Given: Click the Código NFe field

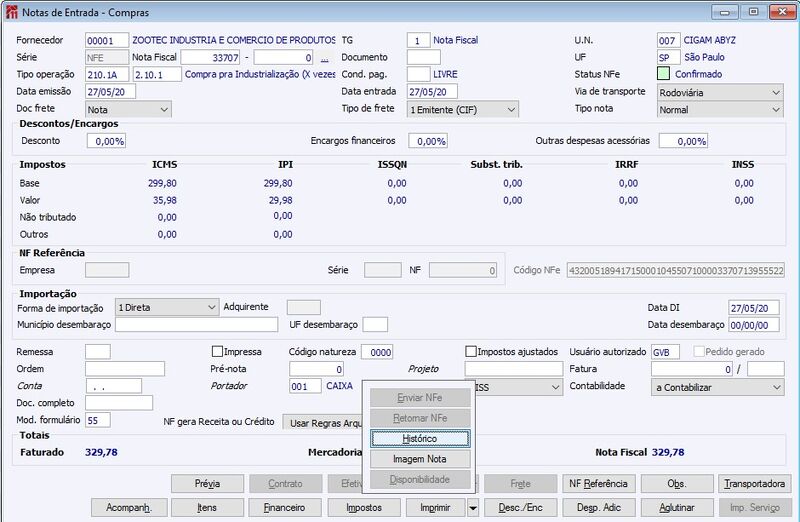Looking at the screenshot, I should (x=676, y=270).
